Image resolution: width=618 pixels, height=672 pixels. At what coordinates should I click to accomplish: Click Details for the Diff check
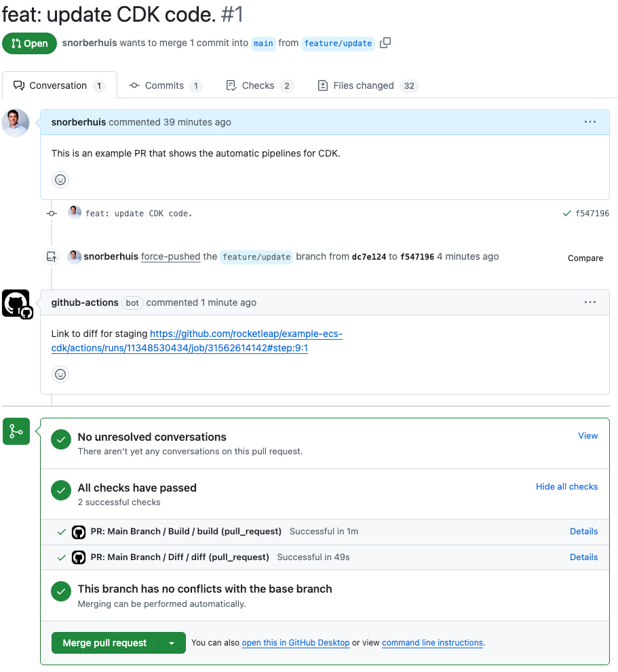583,557
